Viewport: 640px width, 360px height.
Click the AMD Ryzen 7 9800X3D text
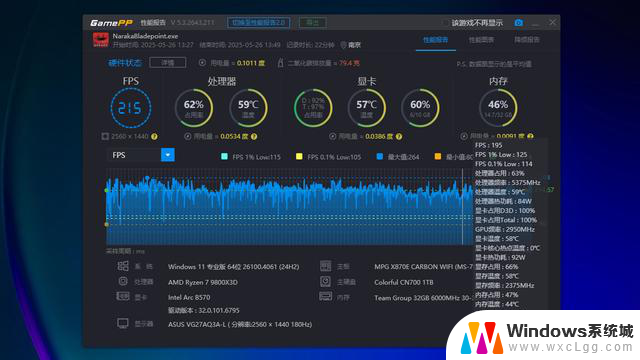[203, 282]
